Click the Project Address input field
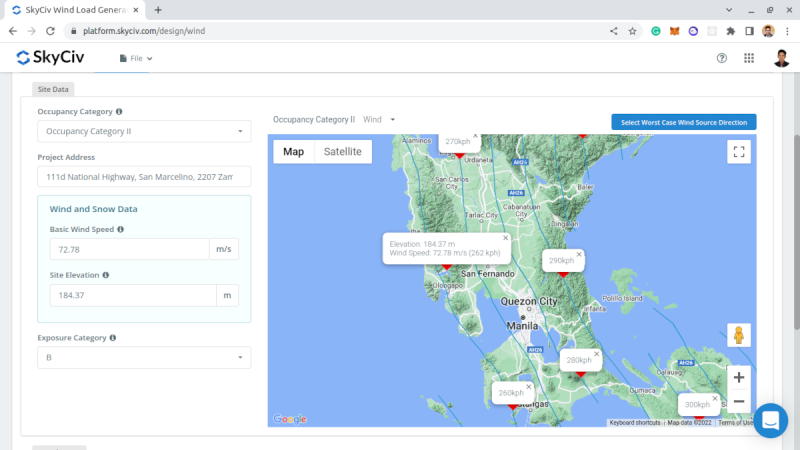This screenshot has width=800, height=450. click(x=144, y=177)
